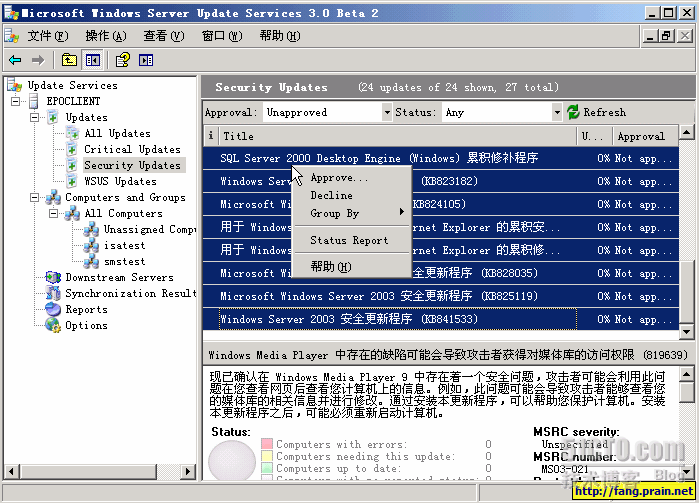Click the green Refresh icon

(573, 112)
